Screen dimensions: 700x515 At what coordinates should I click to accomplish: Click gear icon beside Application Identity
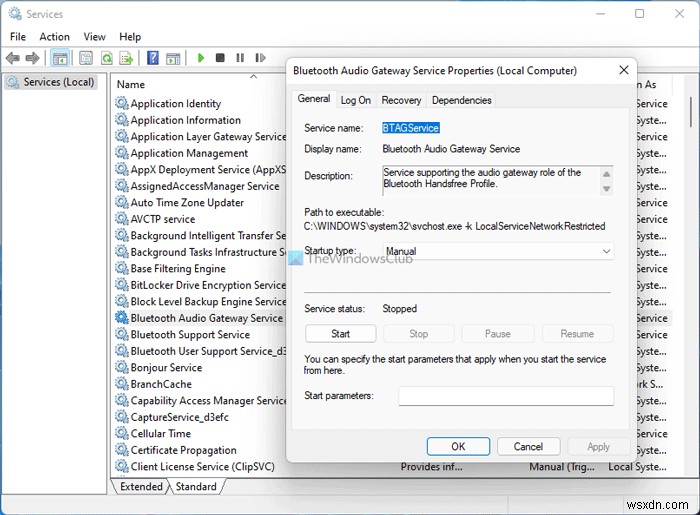pyautogui.click(x=121, y=103)
